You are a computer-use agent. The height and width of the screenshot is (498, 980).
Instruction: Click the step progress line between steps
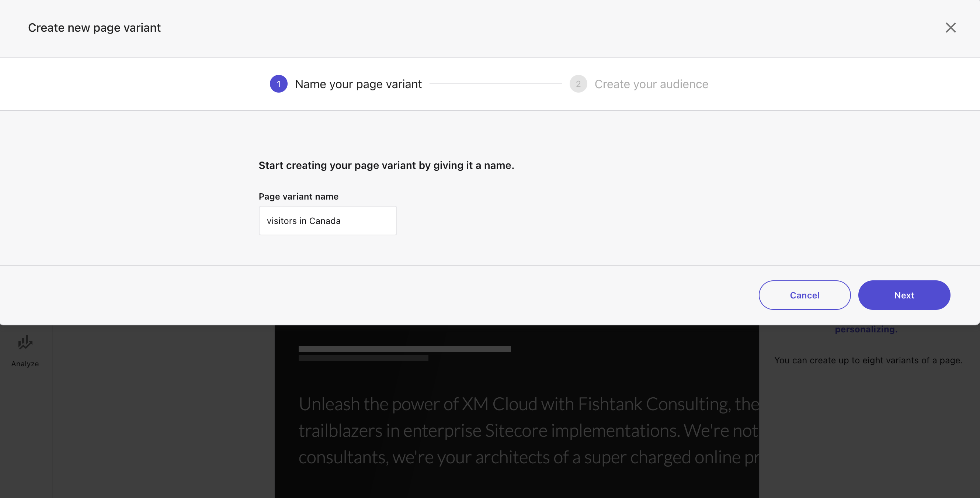[x=494, y=84]
